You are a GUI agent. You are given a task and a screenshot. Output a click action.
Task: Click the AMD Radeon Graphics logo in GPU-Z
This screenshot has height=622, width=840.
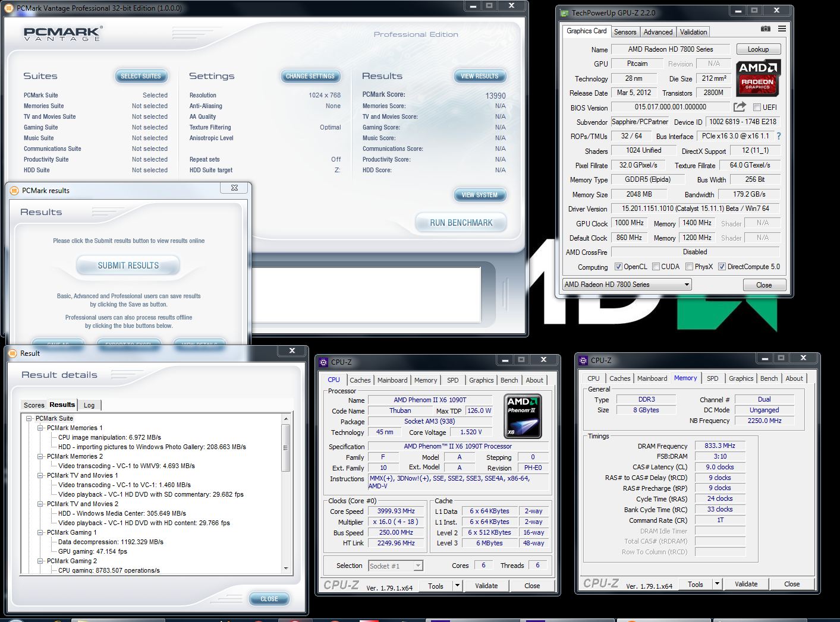coord(758,78)
